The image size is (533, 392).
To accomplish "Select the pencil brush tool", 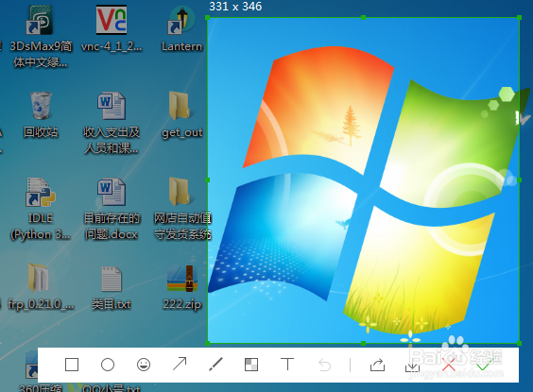I will [x=215, y=365].
